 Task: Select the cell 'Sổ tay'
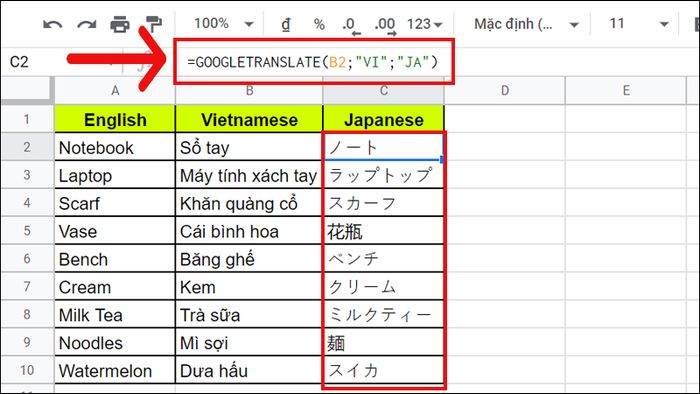[x=249, y=147]
